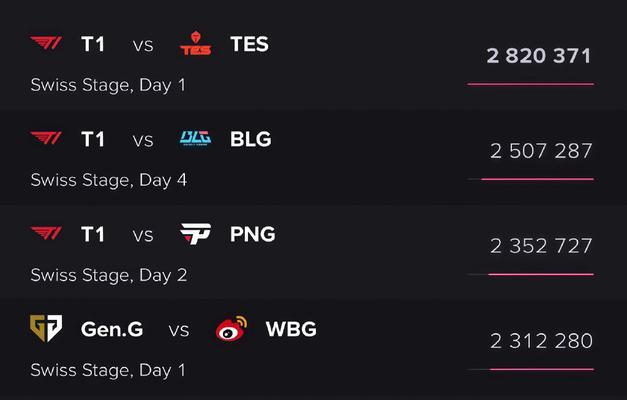Image resolution: width=627 pixels, height=400 pixels.
Task: Open the Swiss Stage, Day 2 label
Action: point(109,275)
